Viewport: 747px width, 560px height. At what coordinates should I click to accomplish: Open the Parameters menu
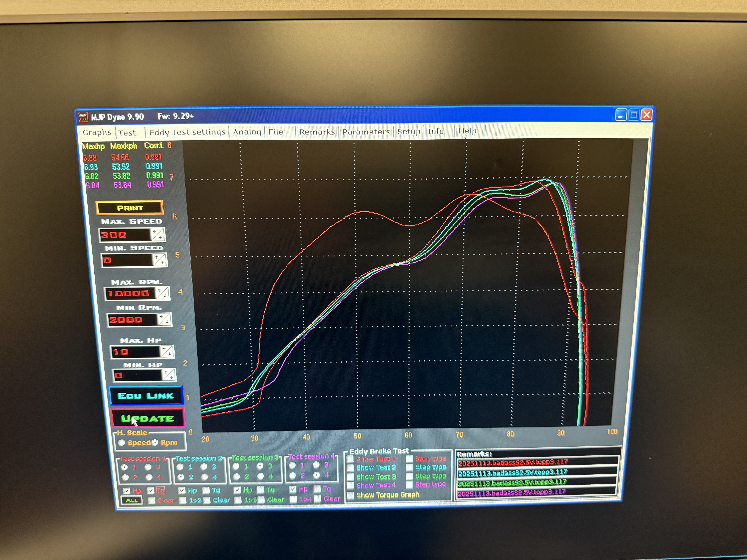tap(366, 132)
